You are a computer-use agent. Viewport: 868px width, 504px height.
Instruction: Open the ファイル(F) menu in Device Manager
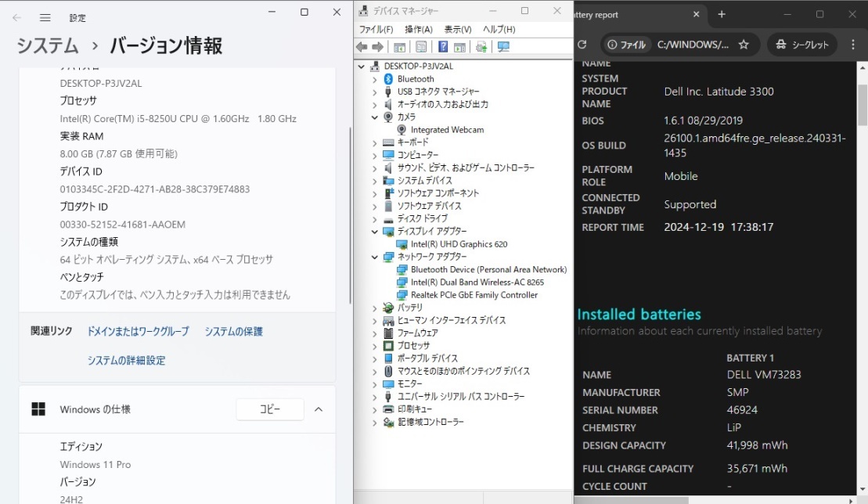(376, 29)
